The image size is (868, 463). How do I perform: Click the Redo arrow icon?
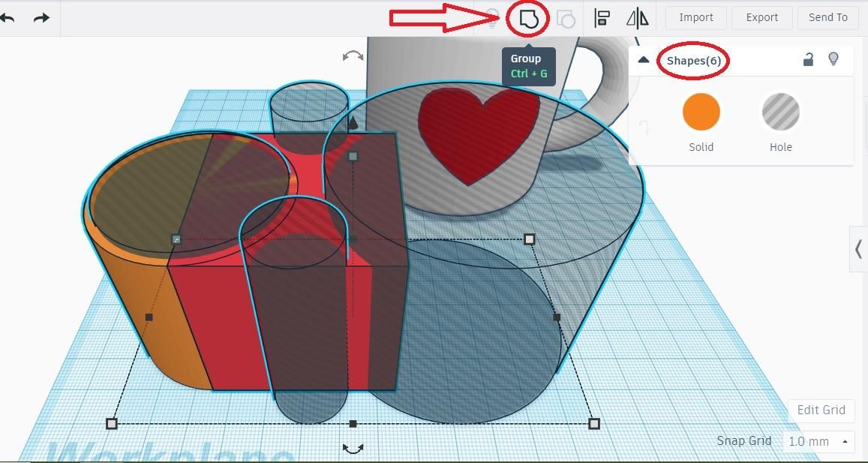[41, 18]
